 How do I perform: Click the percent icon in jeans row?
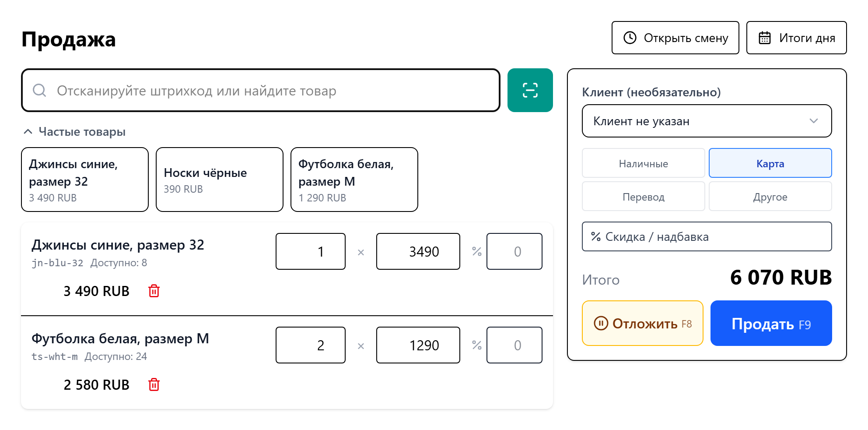pos(477,251)
